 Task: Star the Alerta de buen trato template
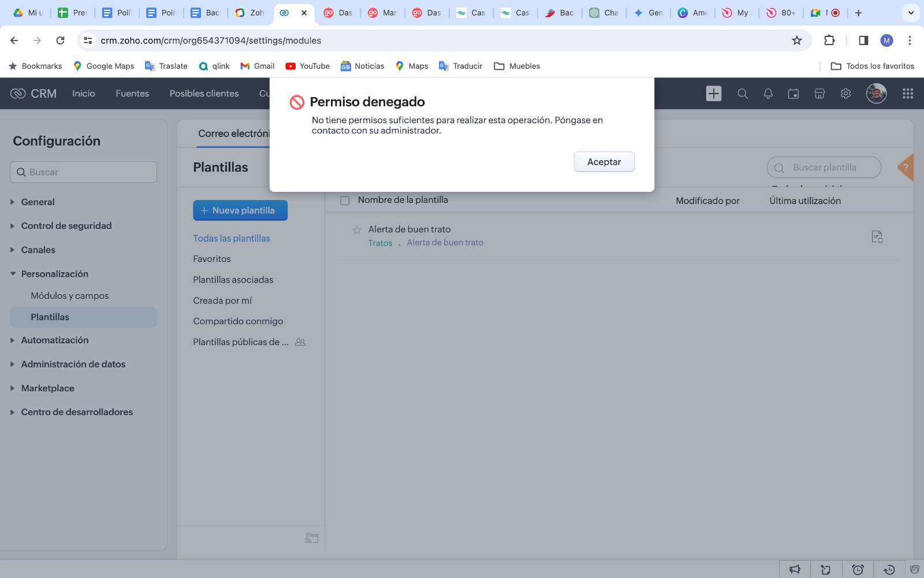tap(357, 230)
